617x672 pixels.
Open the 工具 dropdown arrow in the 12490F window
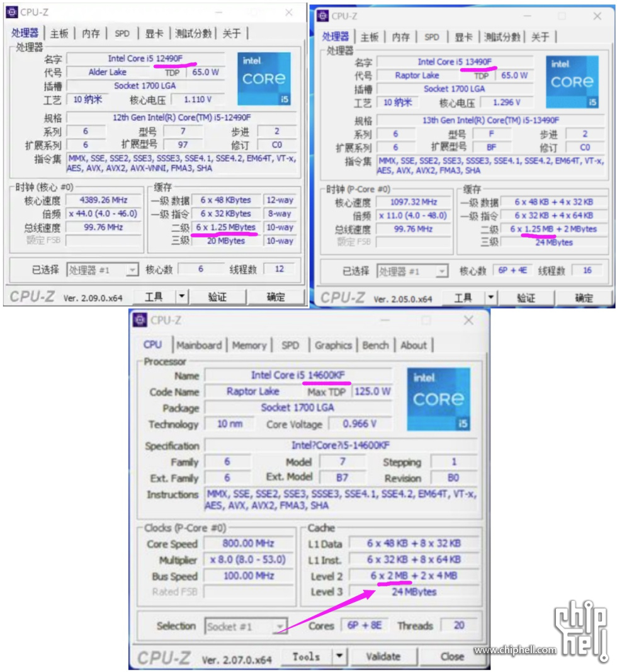click(x=182, y=296)
